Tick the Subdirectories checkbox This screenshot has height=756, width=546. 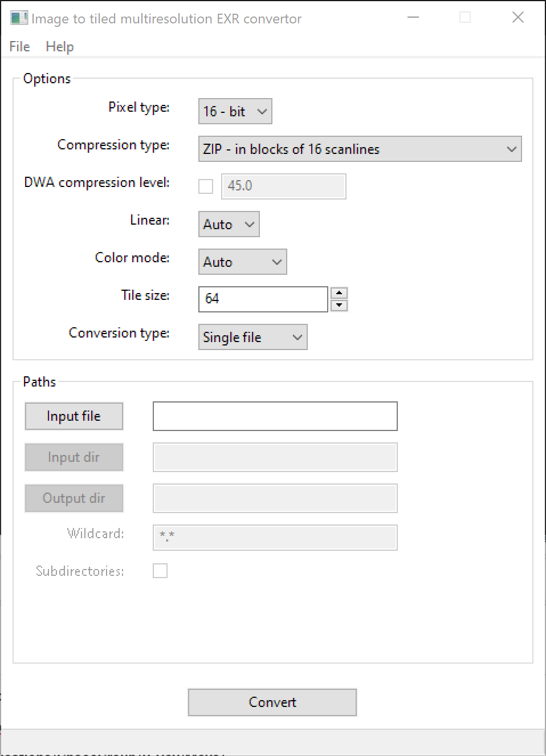click(160, 571)
